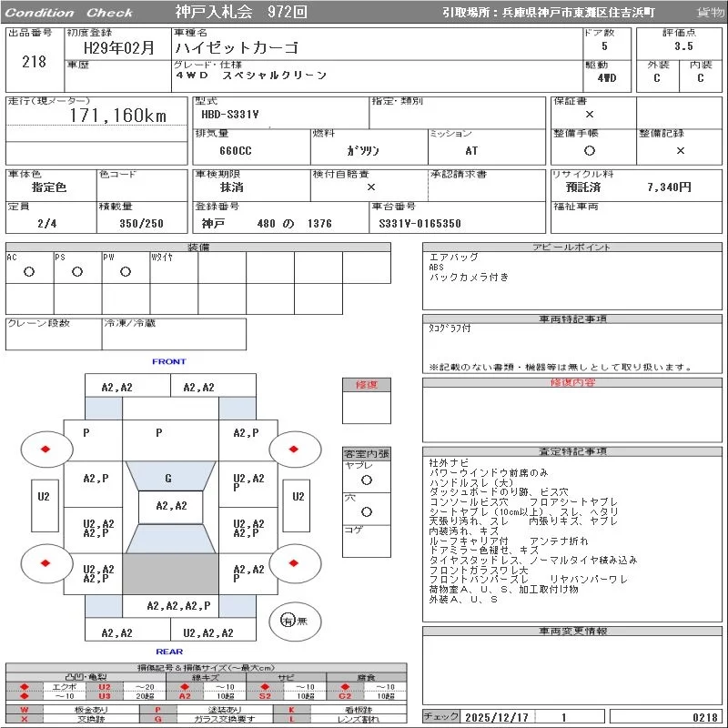
Task: Click the front-left tire icon on car diagram
Action: pyautogui.click(x=46, y=448)
